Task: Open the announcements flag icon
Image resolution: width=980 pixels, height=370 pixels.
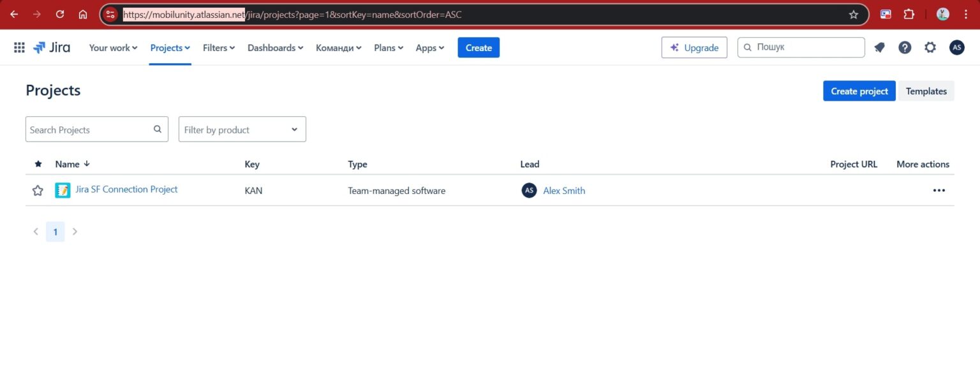Action: (880, 47)
